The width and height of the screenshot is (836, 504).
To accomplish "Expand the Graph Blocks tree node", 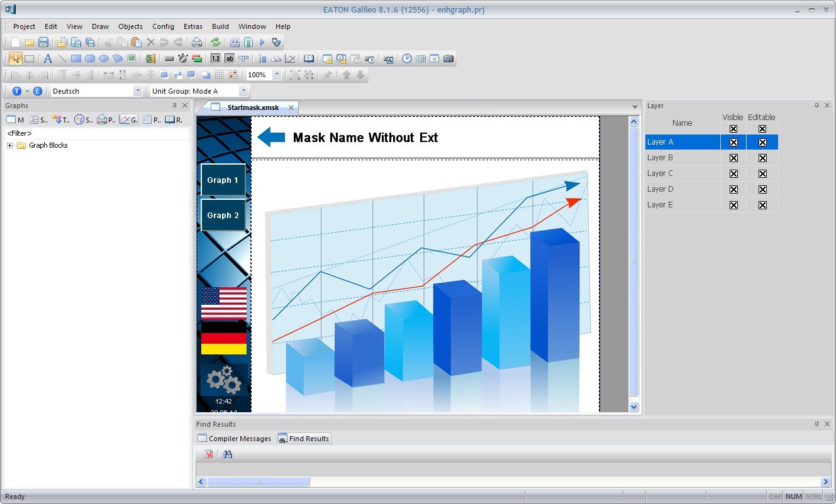I will (9, 145).
